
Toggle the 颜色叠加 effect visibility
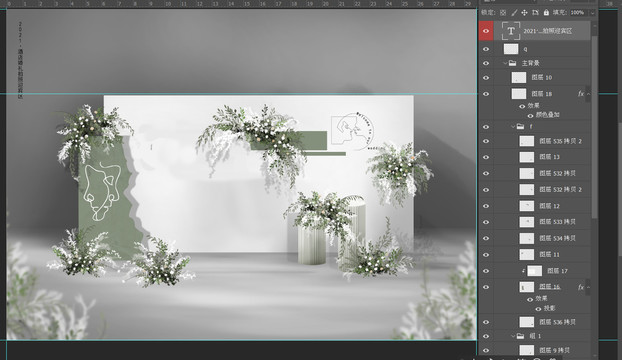[530, 115]
